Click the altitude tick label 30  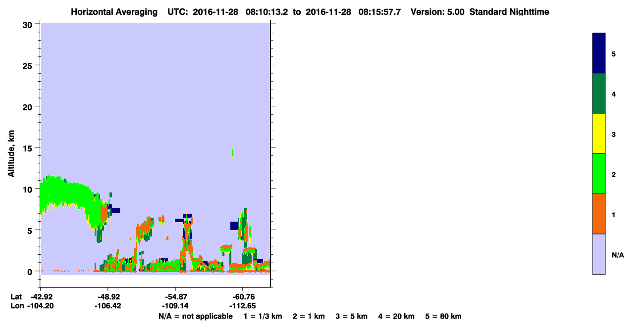28,24
